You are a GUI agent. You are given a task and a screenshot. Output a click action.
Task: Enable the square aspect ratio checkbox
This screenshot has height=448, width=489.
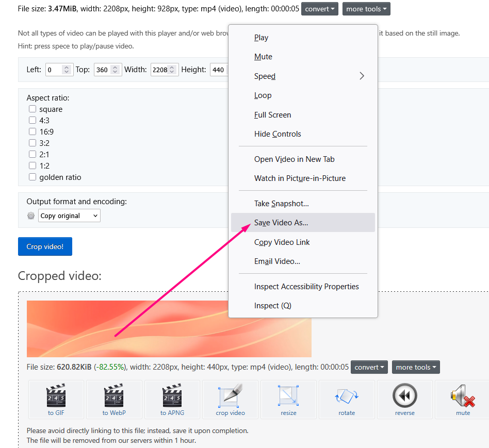pos(32,109)
